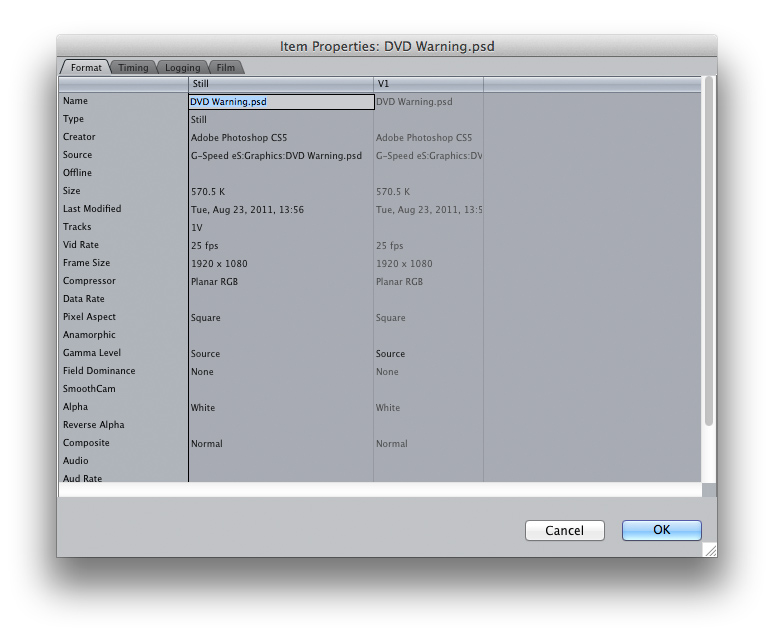
Task: Click Adobe Photoshop CS5 in V1 column
Action: (x=424, y=138)
